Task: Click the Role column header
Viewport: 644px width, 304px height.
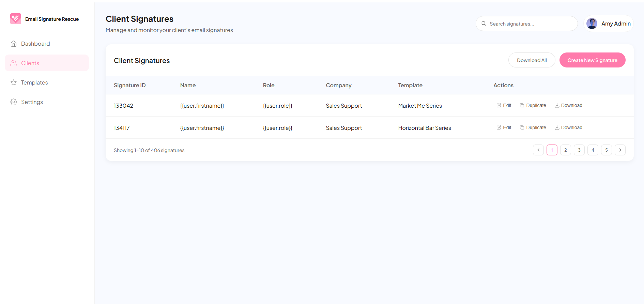Action: pos(269,85)
